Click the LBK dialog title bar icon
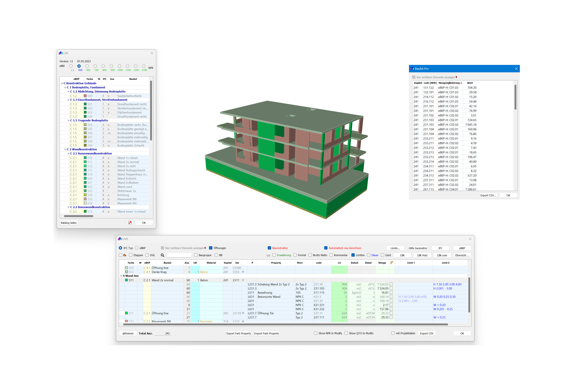 (x=61, y=53)
